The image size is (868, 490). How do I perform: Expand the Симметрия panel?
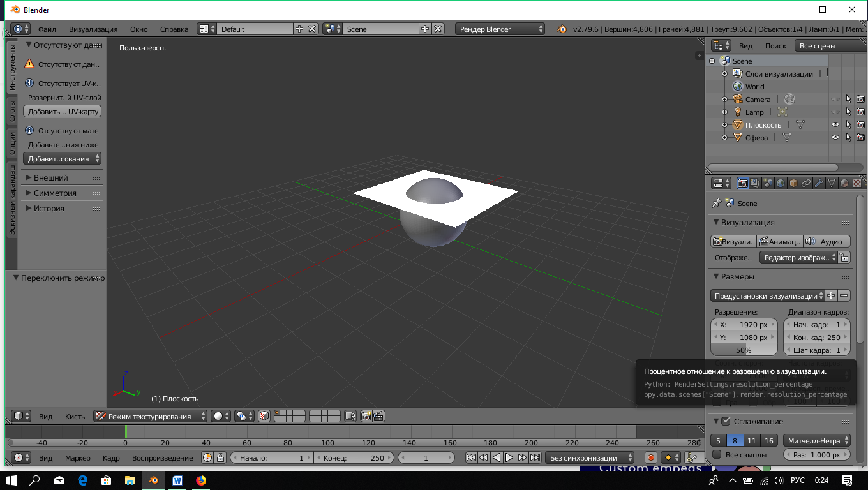pos(55,193)
